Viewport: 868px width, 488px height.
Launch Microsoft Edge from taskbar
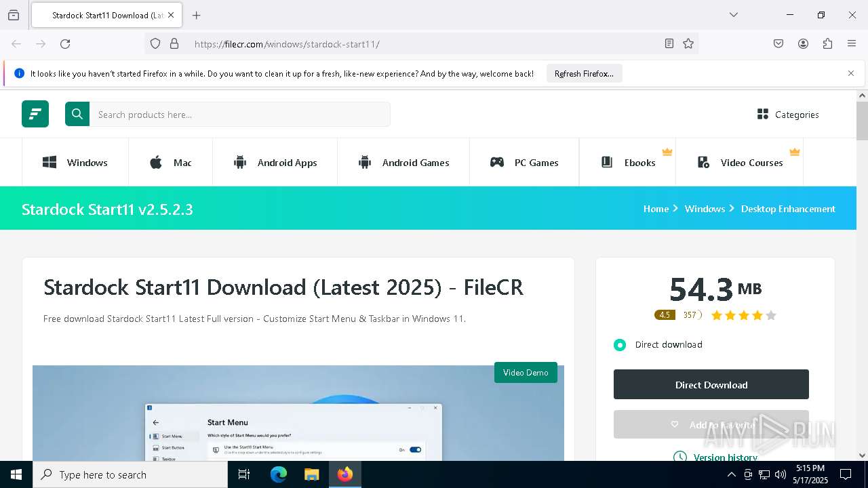coord(279,474)
